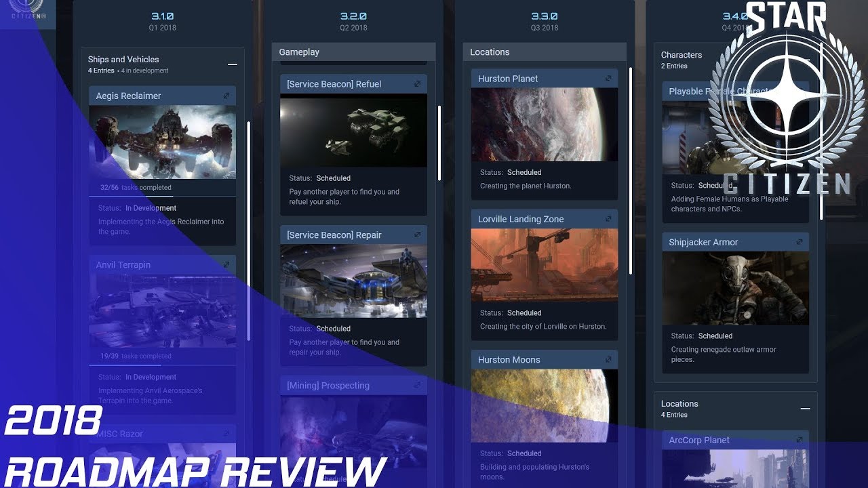868x488 pixels.
Task: Click Hurston Moons 'Scheduled' status
Action: (524, 453)
